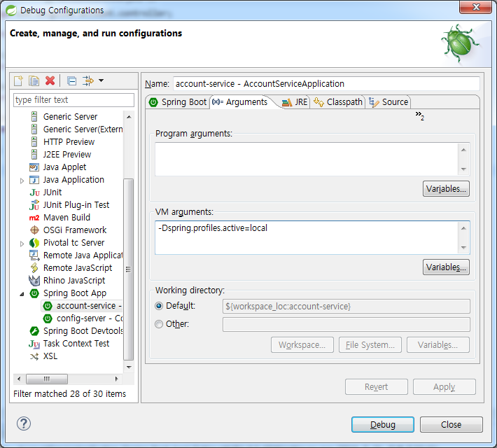Click the filter launch configurations icon
497x448 pixels.
[87, 80]
